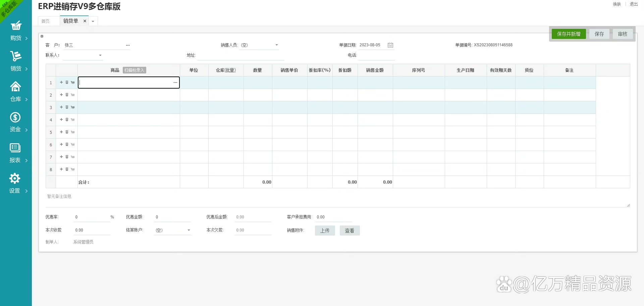The height and width of the screenshot is (306, 644).
Task: Add a row using plus in row 1
Action: 61,82
